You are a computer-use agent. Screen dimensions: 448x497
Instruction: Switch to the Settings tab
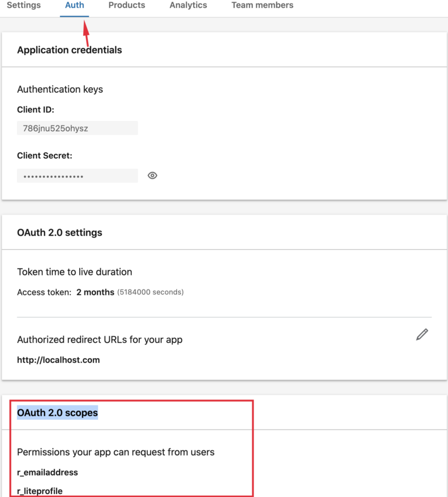click(x=24, y=5)
